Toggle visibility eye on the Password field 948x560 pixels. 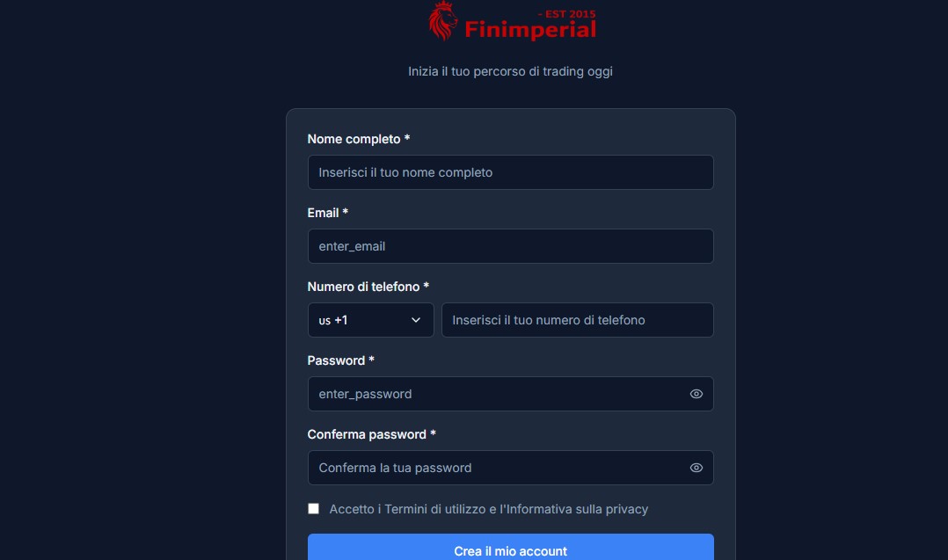[696, 394]
